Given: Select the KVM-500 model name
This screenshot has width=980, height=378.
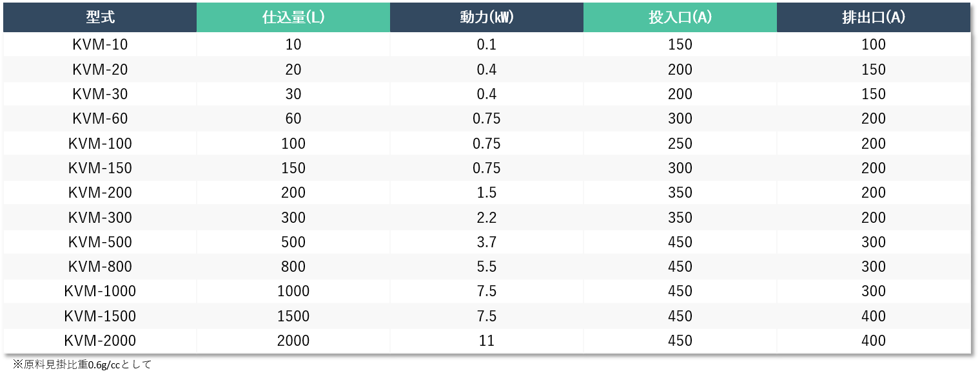Looking at the screenshot, I should coord(100,242).
